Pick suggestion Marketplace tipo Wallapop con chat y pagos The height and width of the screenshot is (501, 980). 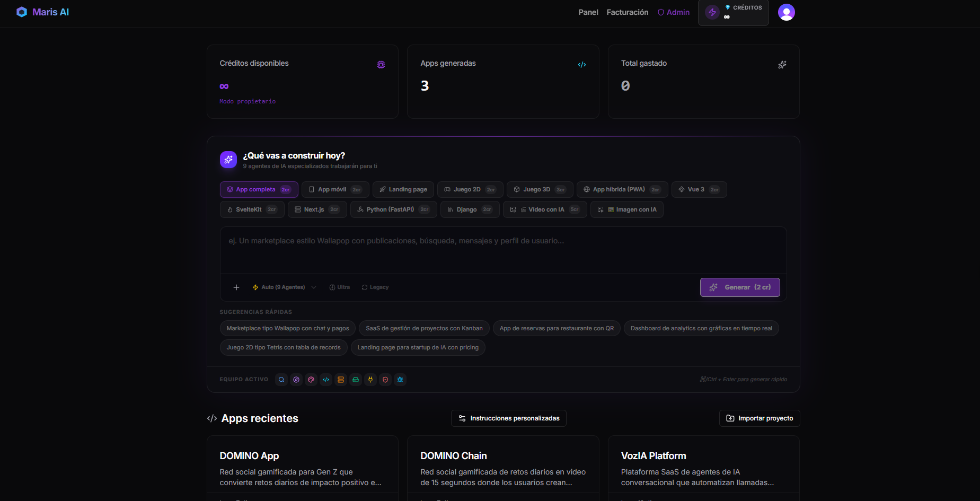click(x=288, y=329)
